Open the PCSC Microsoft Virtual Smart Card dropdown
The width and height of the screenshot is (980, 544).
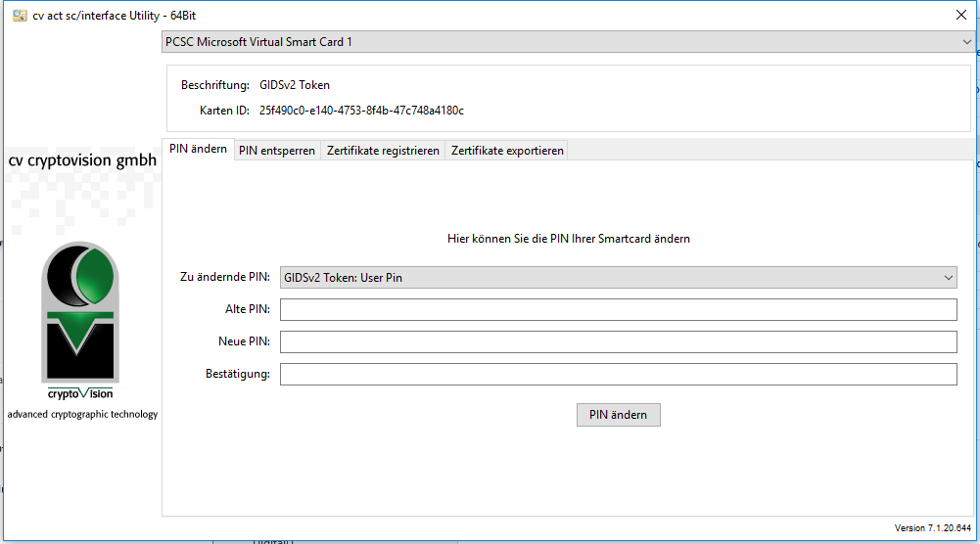tap(568, 42)
